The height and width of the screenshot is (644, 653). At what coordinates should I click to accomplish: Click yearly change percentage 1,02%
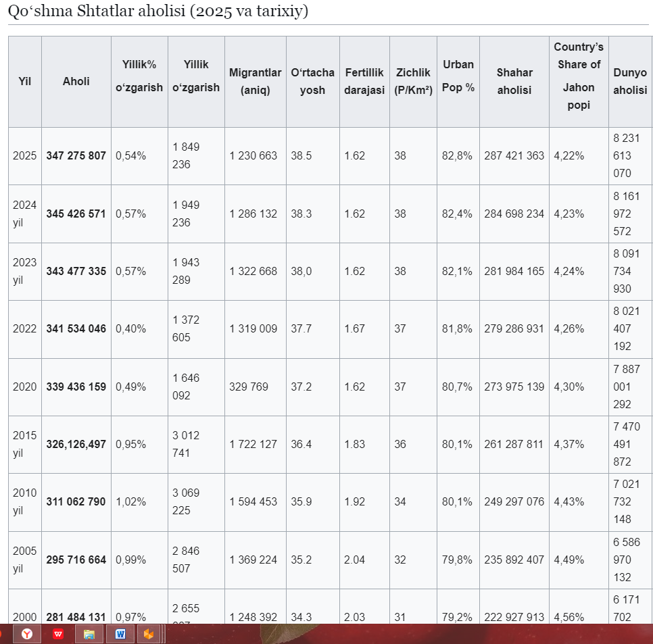[x=130, y=501]
